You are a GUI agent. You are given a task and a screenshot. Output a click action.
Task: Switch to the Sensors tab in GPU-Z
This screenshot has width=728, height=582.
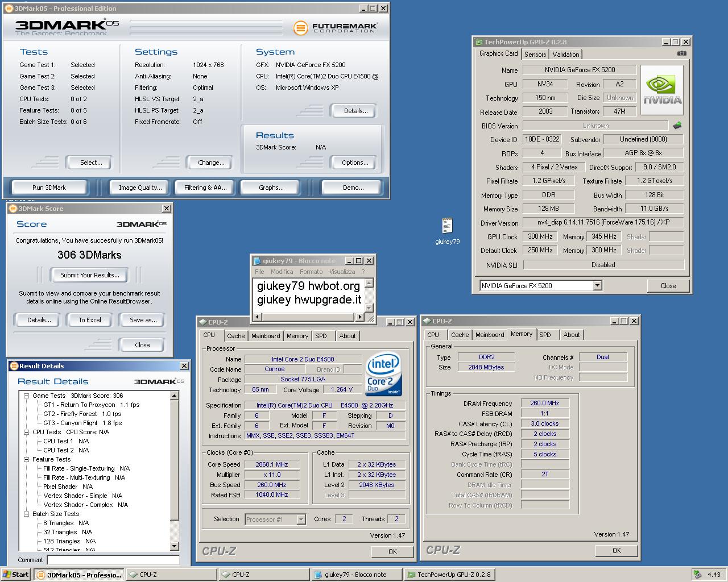pos(535,55)
